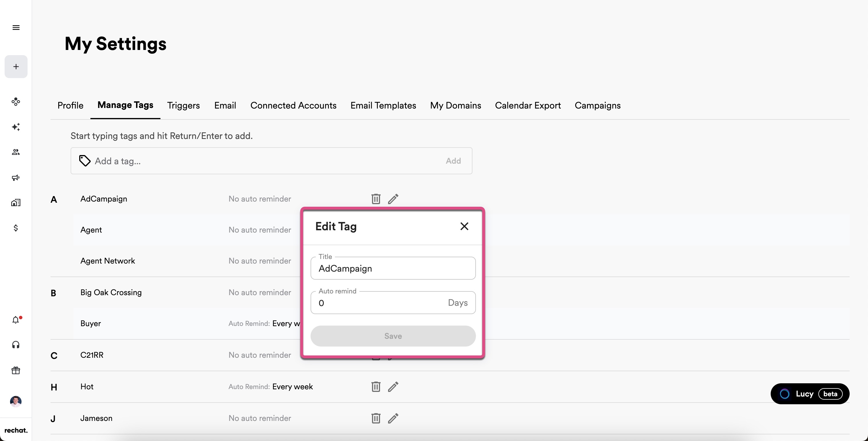Open the dollar sign deals icon

point(16,228)
